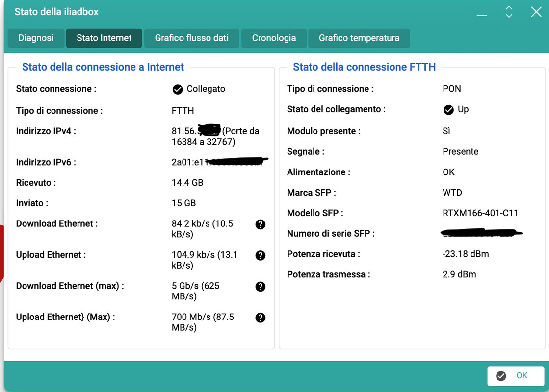549x392 pixels.
Task: Select the IPv6 address starting with 2a01
Action: pos(220,162)
